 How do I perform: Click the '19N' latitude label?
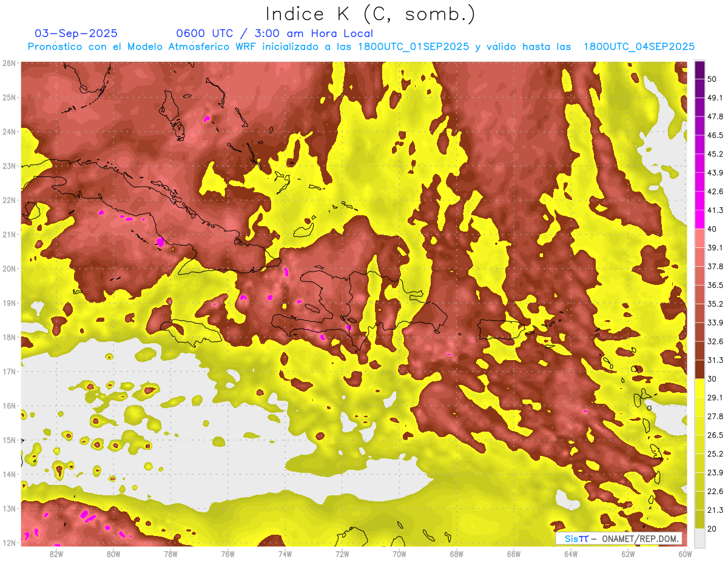tap(9, 303)
